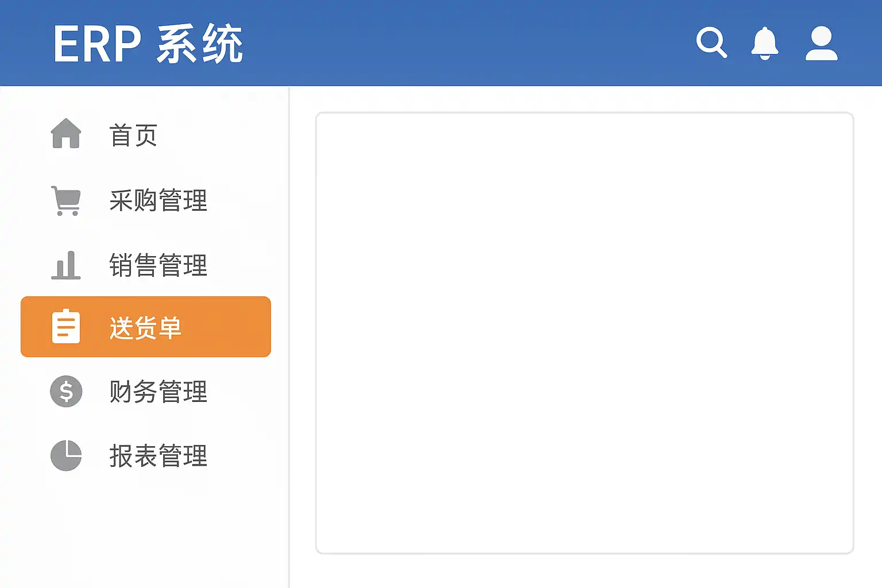The height and width of the screenshot is (588, 882).
Task: Click inside the empty content panel
Action: click(584, 333)
